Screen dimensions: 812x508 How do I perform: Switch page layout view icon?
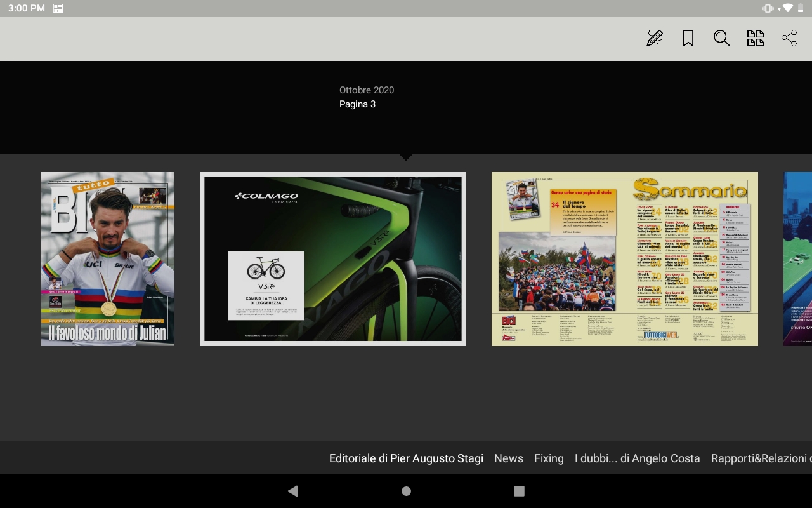(x=756, y=38)
